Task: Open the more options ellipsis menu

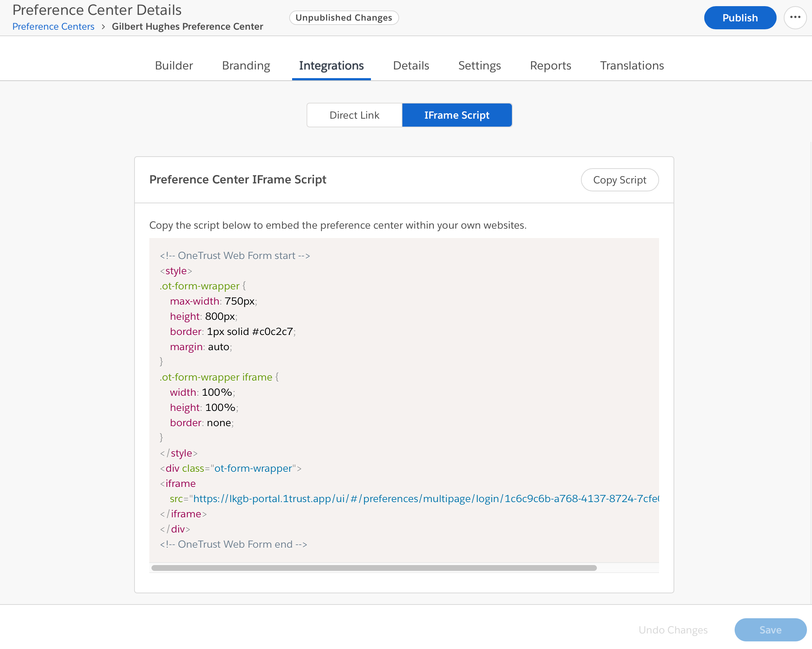Action: pos(795,17)
